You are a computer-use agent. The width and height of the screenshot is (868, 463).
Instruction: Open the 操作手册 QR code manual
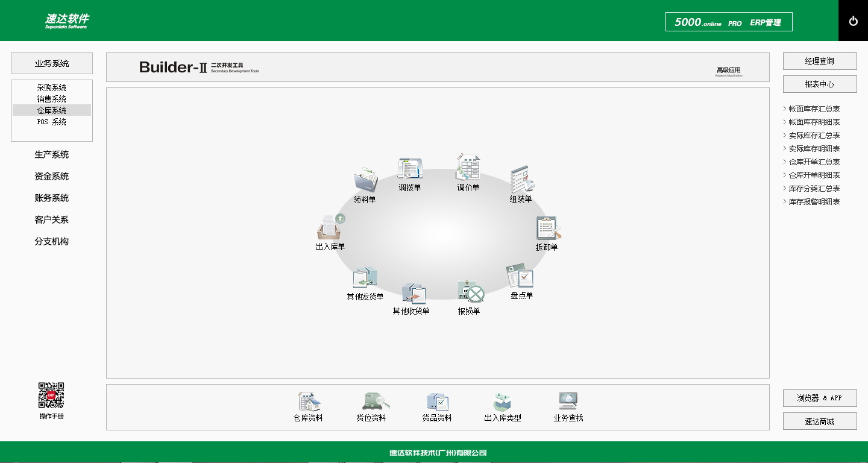pyautogui.click(x=51, y=396)
